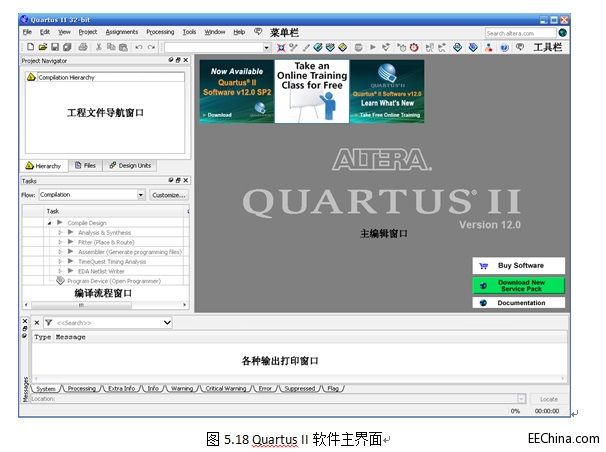Open the Learn What's New banner
The width and height of the screenshot is (606, 452).
pos(387,92)
